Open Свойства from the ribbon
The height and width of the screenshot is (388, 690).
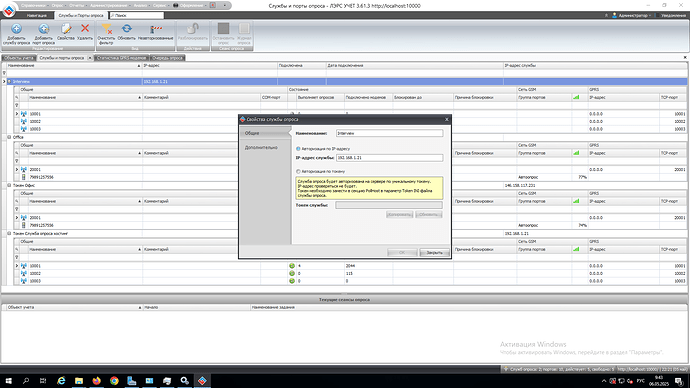[x=66, y=29]
